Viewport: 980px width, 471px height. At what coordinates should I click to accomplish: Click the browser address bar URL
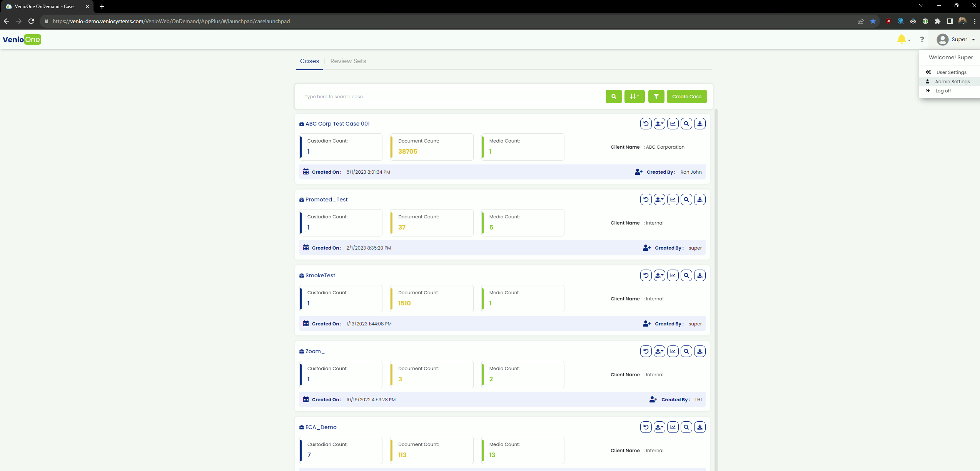click(171, 21)
